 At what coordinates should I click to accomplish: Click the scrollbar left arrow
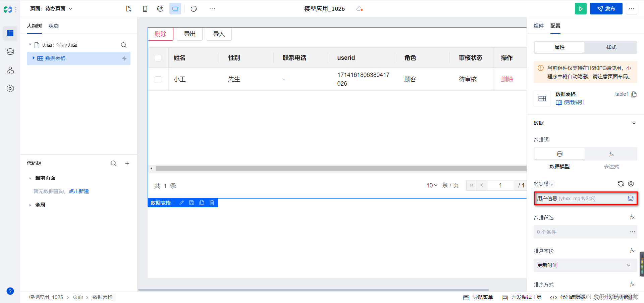[x=152, y=168]
